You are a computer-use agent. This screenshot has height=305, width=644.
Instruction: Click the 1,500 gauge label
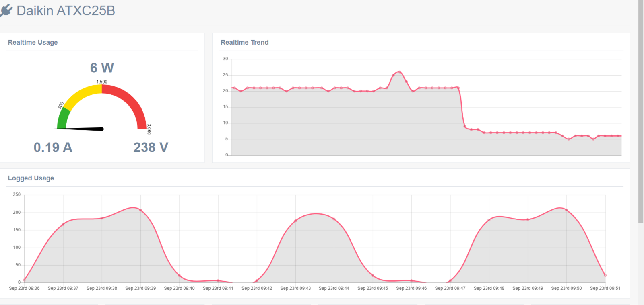point(102,82)
